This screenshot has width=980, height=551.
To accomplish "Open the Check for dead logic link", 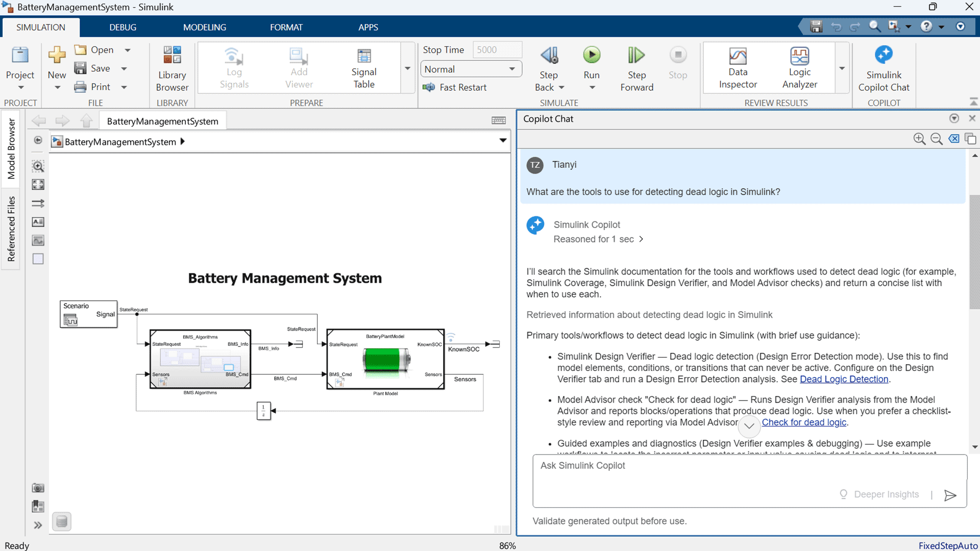I will pyautogui.click(x=804, y=422).
